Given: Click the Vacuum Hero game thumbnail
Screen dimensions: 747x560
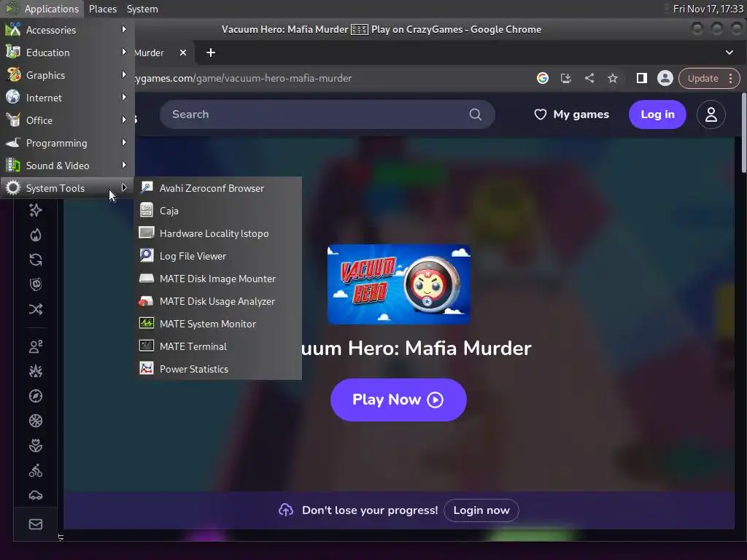Looking at the screenshot, I should coord(399,284).
